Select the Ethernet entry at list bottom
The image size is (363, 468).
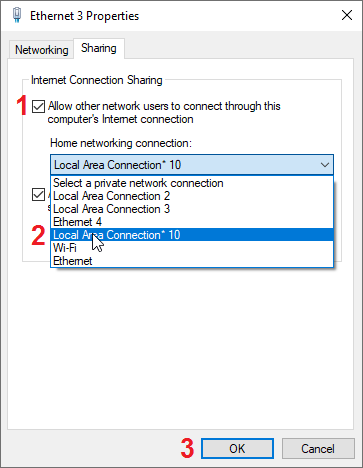[x=192, y=261]
